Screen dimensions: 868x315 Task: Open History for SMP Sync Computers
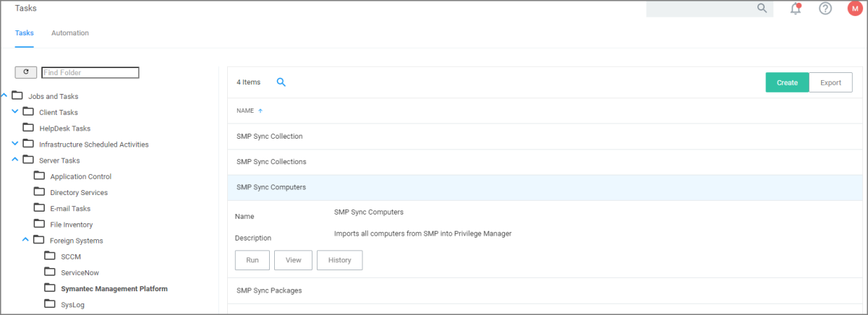[x=339, y=260]
